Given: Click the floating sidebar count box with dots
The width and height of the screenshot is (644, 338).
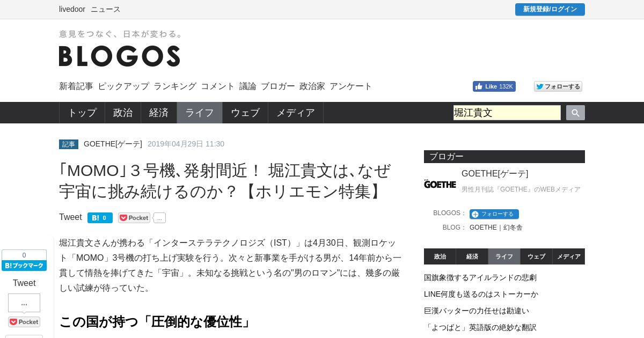Looking at the screenshot, I should [24, 303].
